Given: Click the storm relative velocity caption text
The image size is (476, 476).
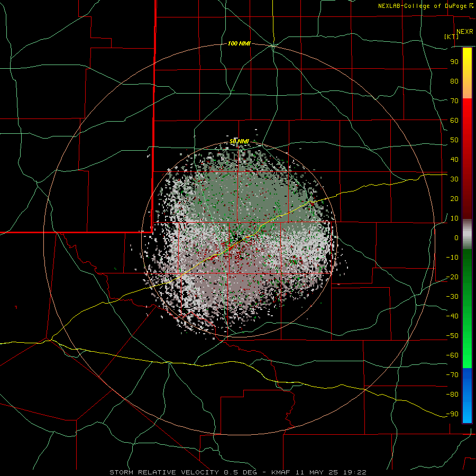Looking at the screenshot, I should 237,472.
